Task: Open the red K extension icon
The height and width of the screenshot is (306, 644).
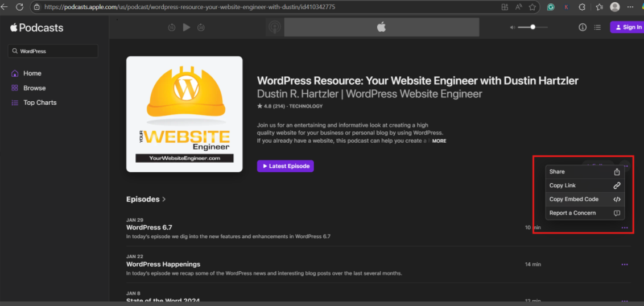Action: [x=567, y=7]
